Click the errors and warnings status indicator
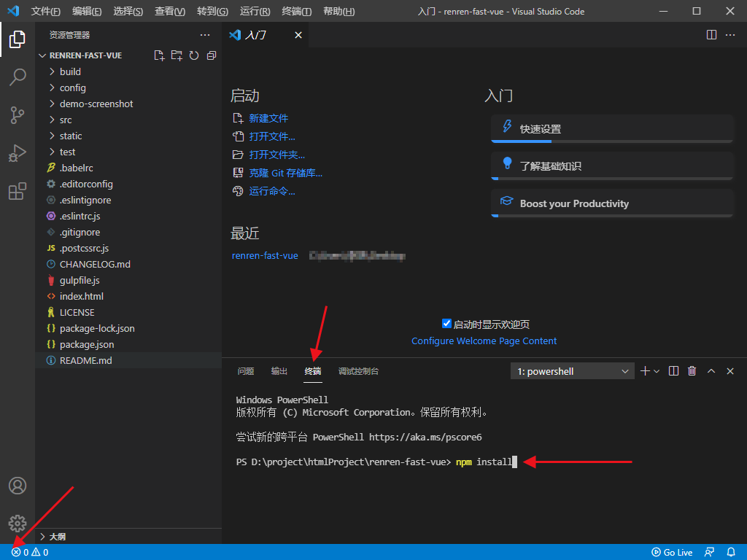This screenshot has height=560, width=747. [29, 553]
